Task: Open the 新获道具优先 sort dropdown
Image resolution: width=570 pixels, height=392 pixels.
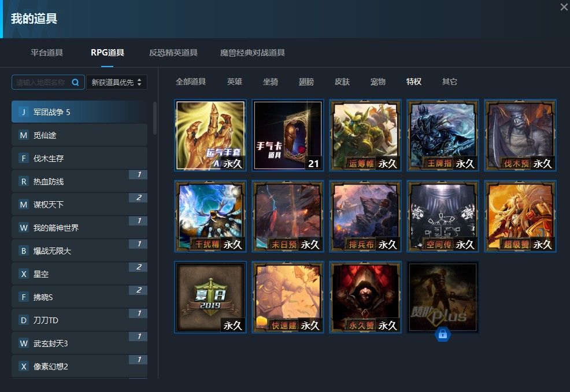Action: tap(116, 82)
